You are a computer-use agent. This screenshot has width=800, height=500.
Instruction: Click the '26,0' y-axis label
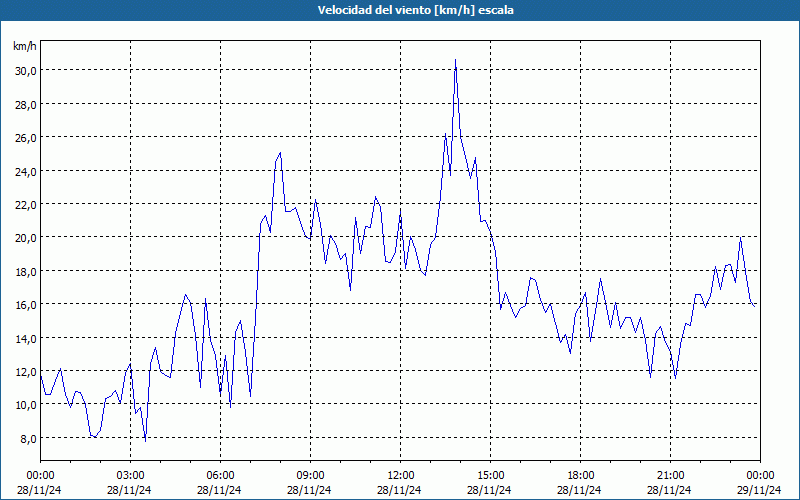click(x=26, y=138)
